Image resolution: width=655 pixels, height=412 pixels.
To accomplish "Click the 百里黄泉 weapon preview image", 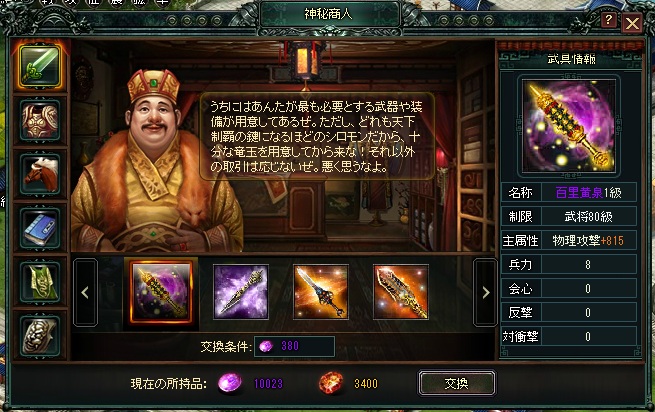I will click(569, 125).
